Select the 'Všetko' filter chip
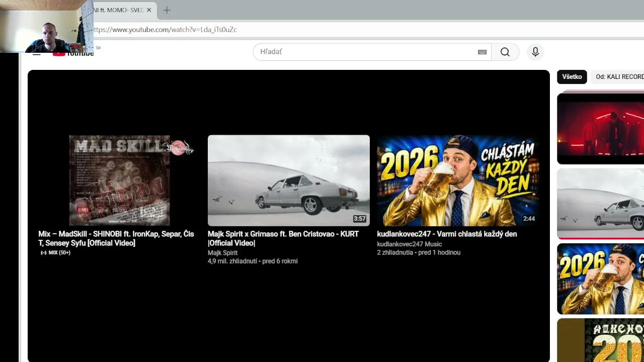Image resolution: width=644 pixels, height=362 pixels. click(x=572, y=77)
